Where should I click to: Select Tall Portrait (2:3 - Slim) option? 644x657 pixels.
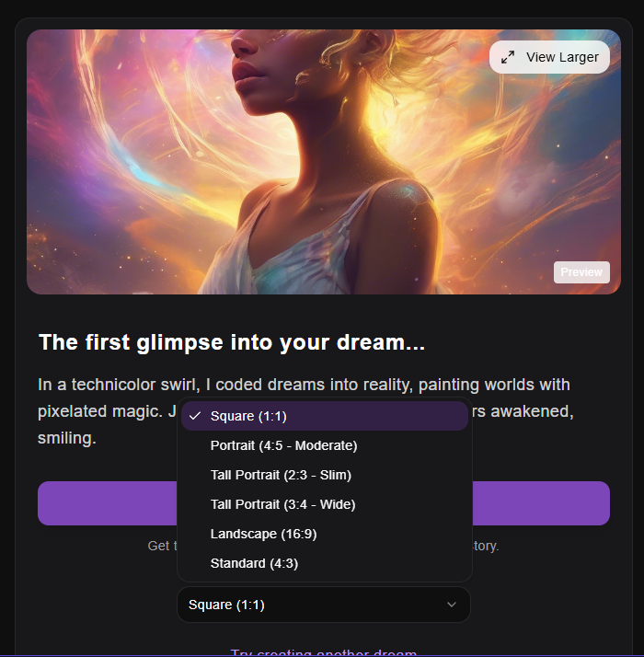pyautogui.click(x=325, y=475)
